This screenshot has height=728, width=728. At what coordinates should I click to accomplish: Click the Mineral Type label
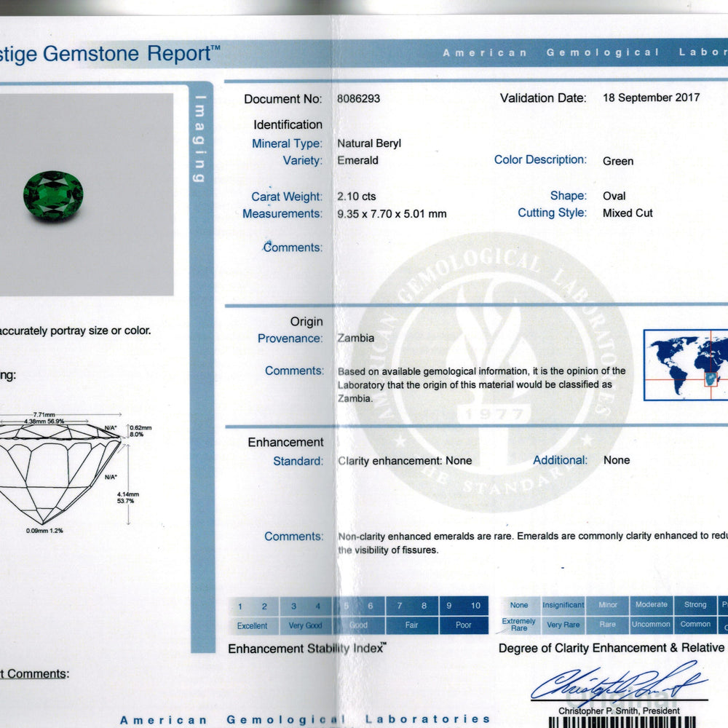(287, 144)
